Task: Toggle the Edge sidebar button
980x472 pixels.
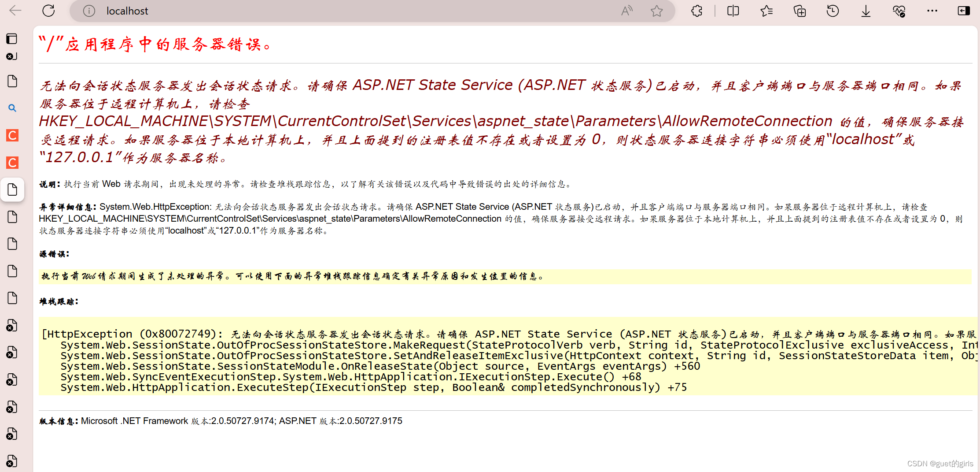Action: 964,11
